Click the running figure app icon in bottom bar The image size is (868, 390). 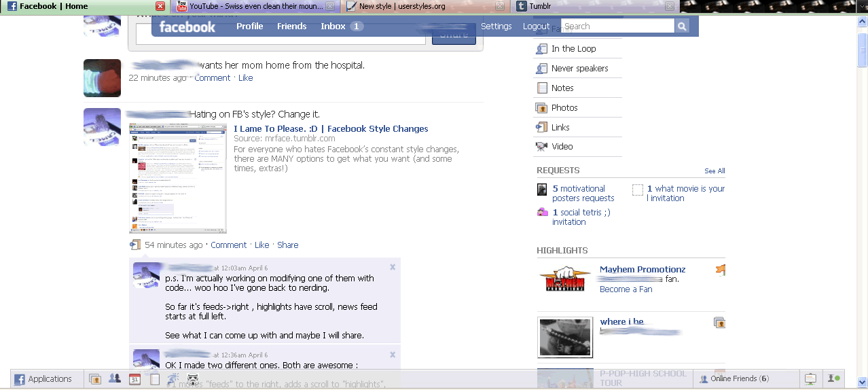[x=173, y=379]
